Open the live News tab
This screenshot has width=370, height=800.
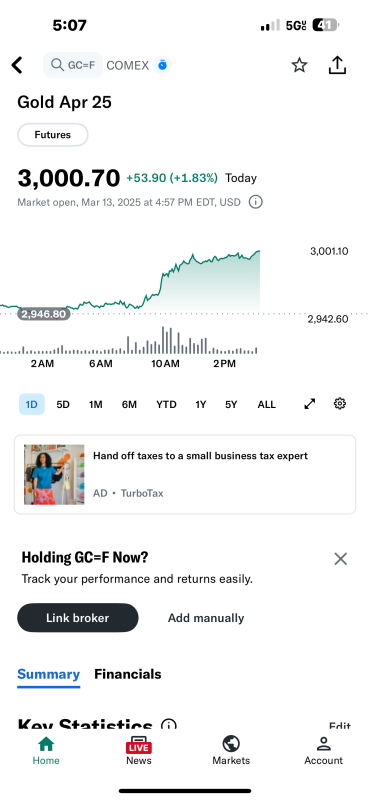(139, 750)
